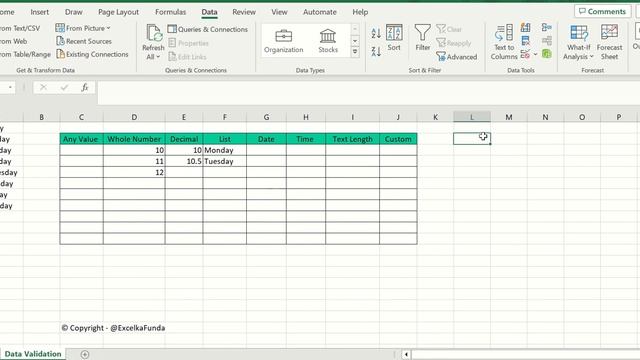640x360 pixels.
Task: Select the 'Whole Number' header cell
Action: [134, 139]
